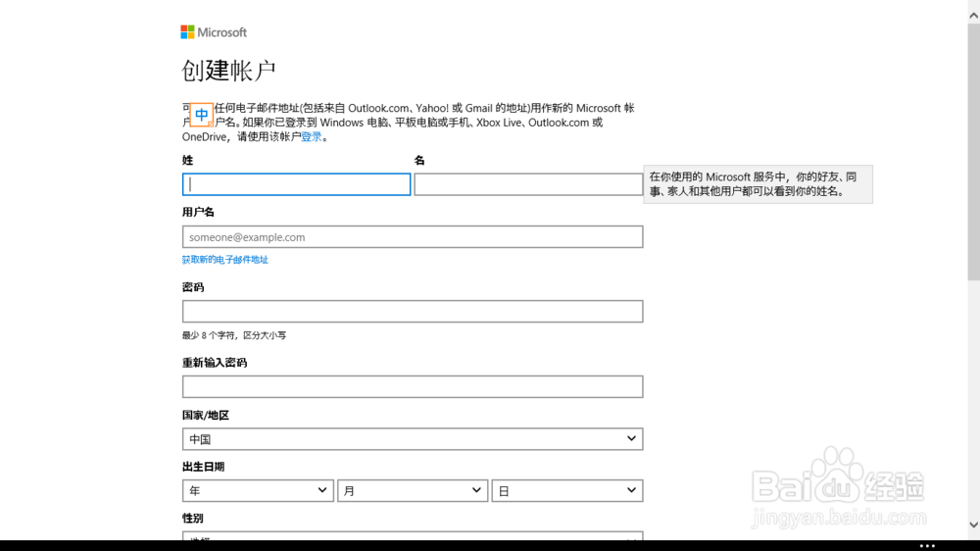The image size is (980, 551).
Task: Open the three-dots menu in bottom bar
Action: pyautogui.click(x=927, y=546)
